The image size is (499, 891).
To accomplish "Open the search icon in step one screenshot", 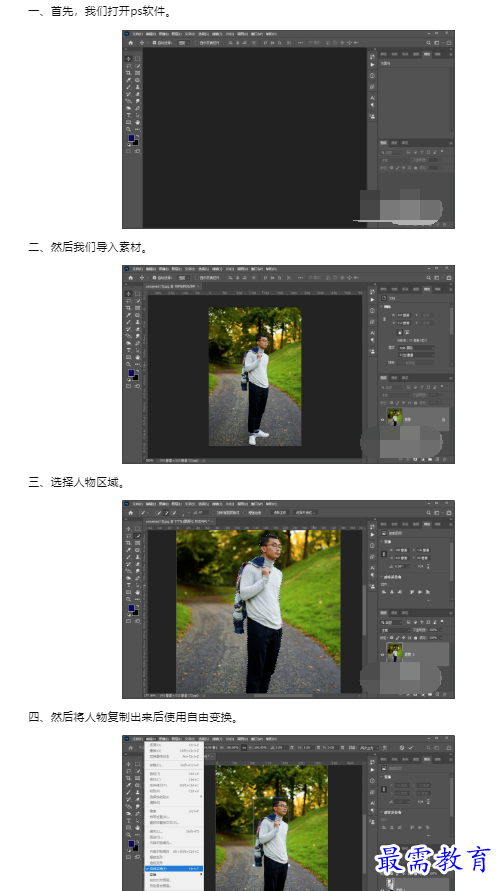I will (x=429, y=43).
